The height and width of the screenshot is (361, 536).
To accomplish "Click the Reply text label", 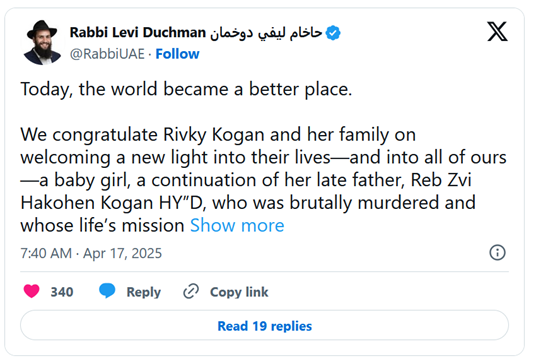I will pyautogui.click(x=144, y=292).
